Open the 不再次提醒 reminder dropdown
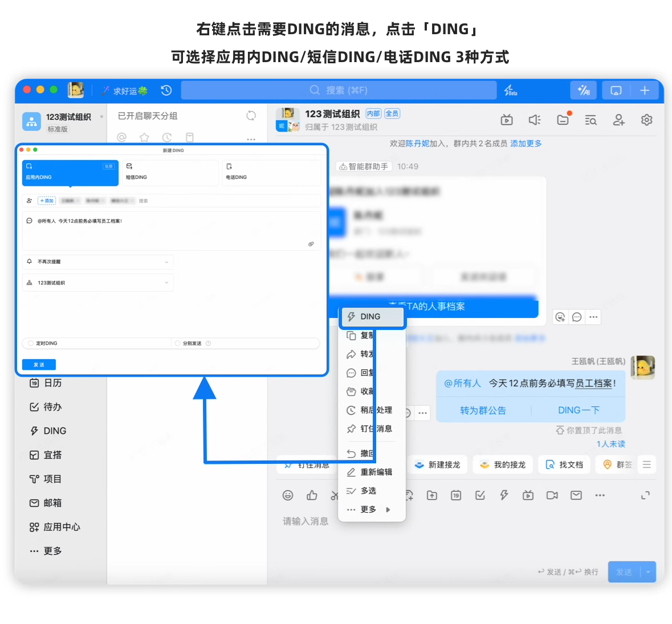 point(97,262)
